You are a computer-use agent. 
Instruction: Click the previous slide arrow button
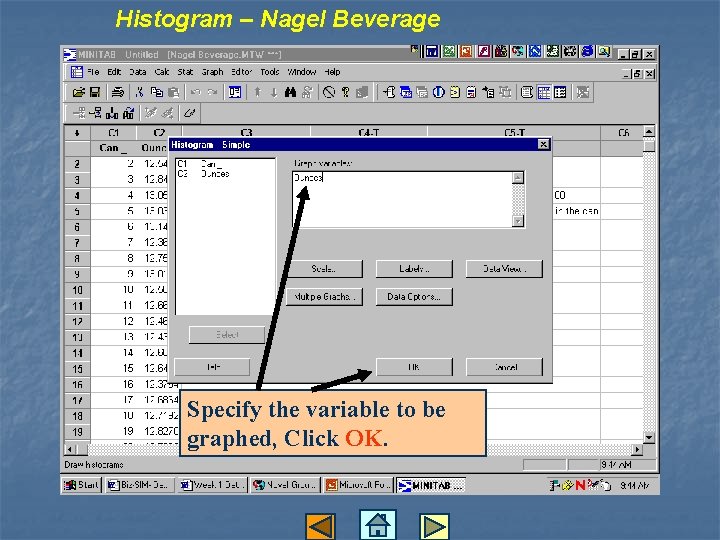point(321,526)
